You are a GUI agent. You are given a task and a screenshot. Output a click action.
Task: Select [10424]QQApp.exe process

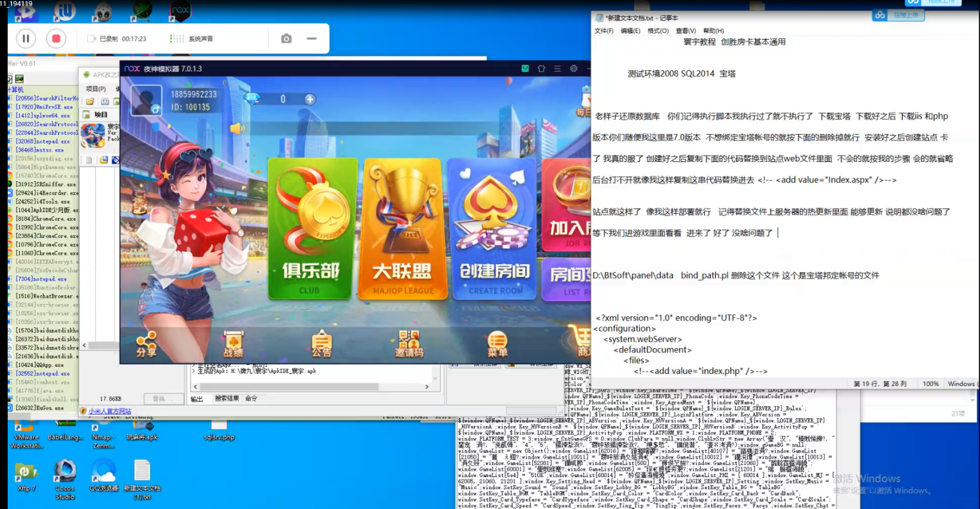click(40, 365)
